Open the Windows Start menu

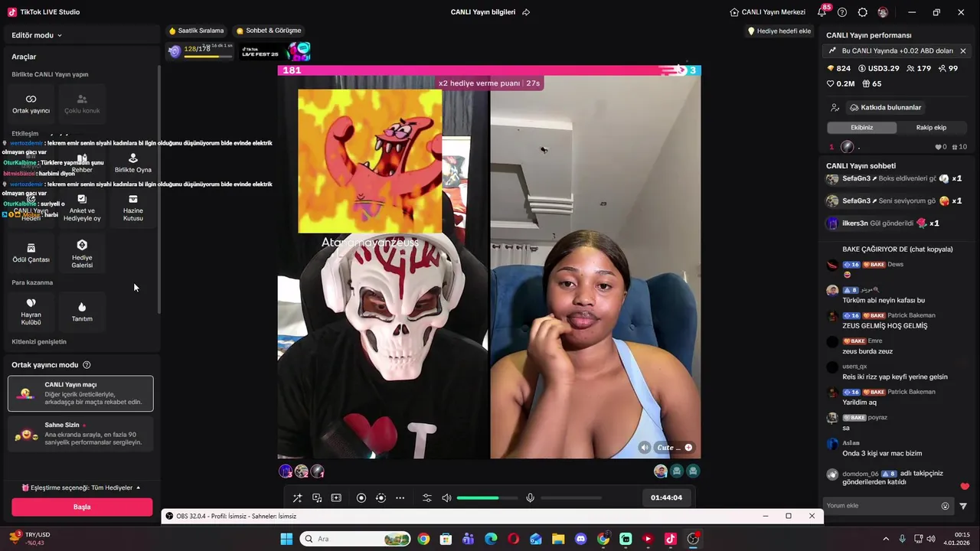pyautogui.click(x=286, y=539)
